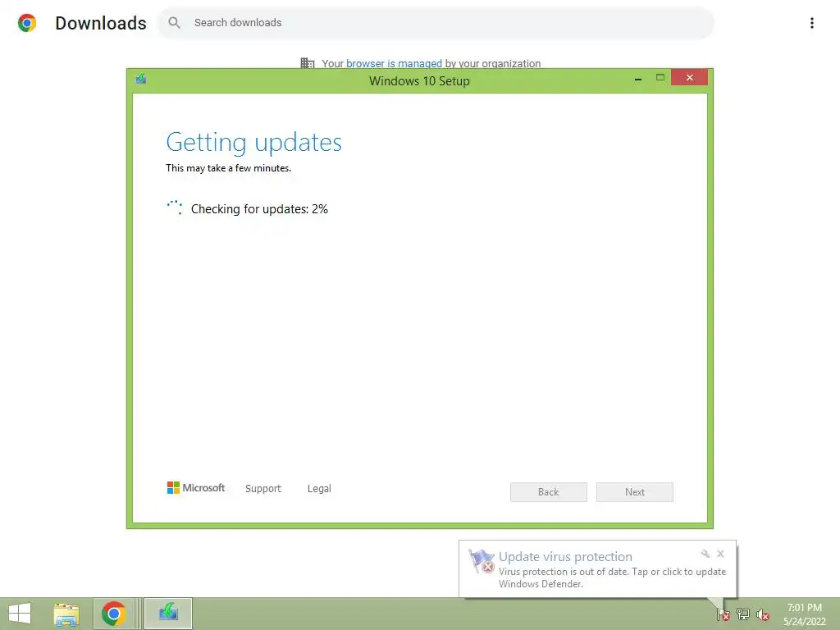Click the Update virus protection notification title

(565, 557)
